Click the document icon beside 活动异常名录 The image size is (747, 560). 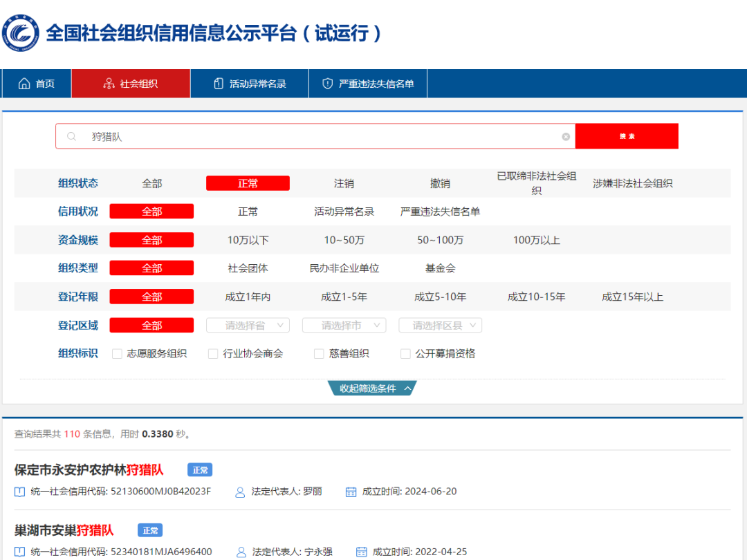pyautogui.click(x=218, y=83)
